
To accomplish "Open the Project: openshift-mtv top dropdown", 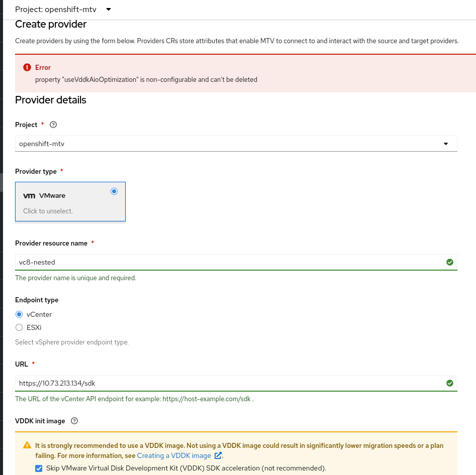I will tap(63, 10).
